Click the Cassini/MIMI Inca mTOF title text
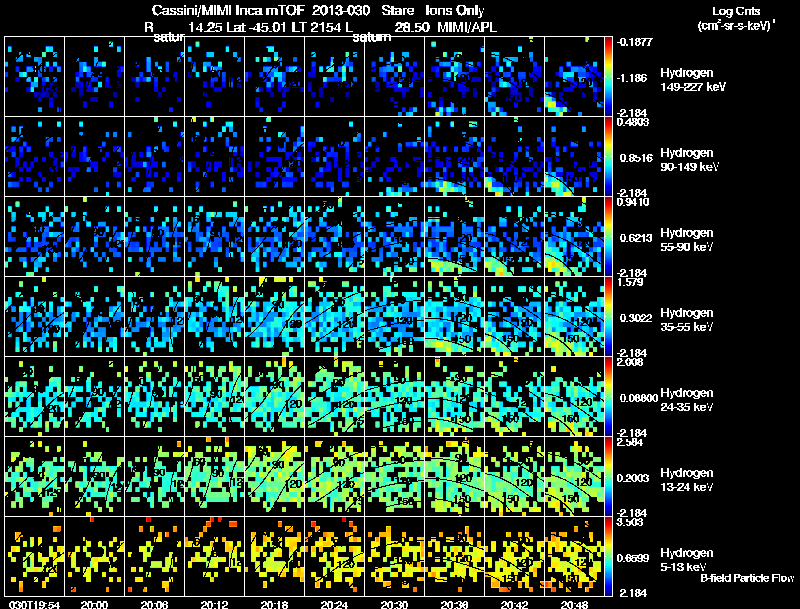Image resolution: width=800 pixels, height=609 pixels. pos(228,10)
